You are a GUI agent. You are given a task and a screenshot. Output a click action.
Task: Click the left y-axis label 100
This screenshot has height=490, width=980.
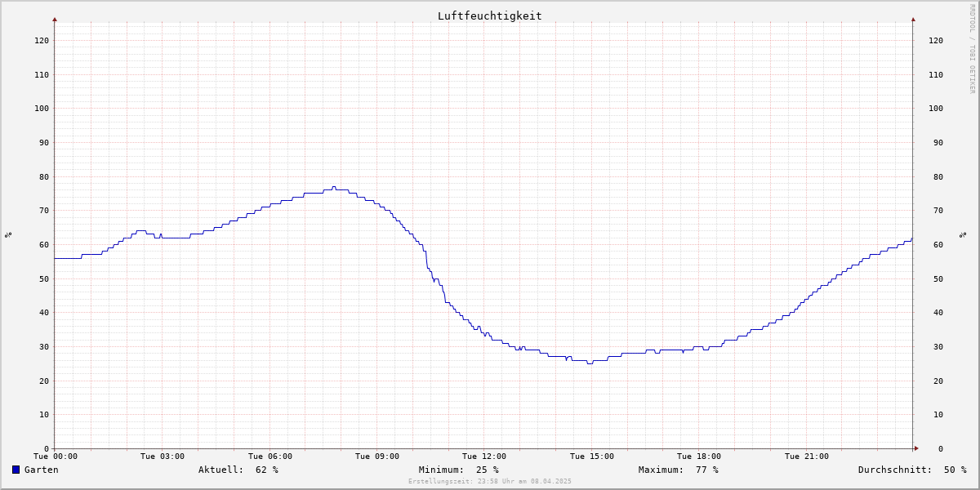[x=42, y=108]
